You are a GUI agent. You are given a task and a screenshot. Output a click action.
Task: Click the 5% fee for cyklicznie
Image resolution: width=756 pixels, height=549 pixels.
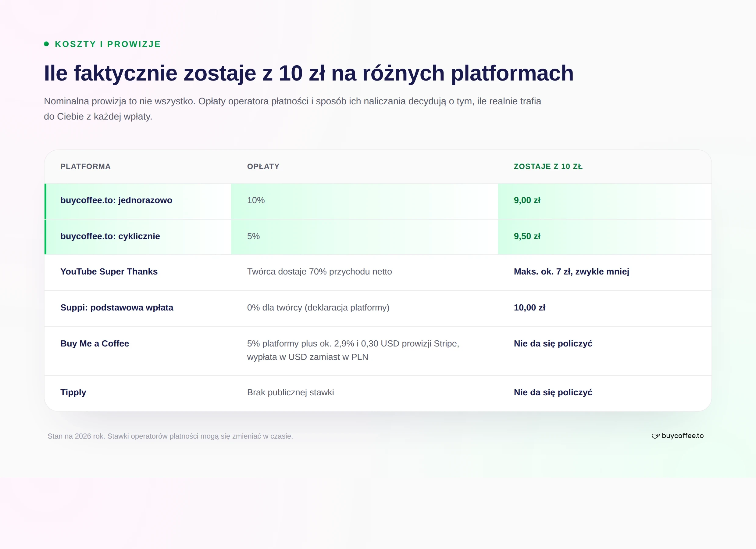pyautogui.click(x=253, y=236)
